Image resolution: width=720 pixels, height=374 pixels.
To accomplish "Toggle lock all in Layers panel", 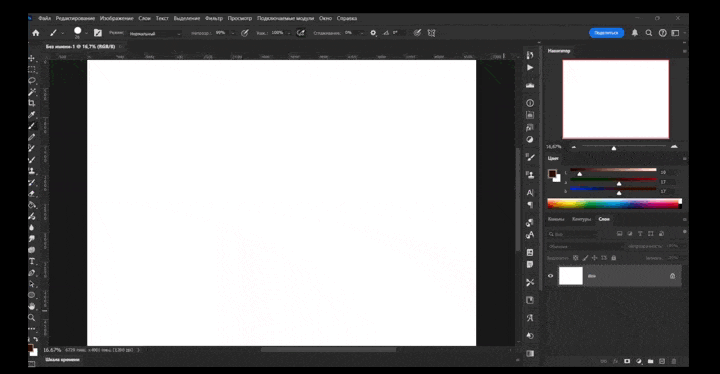I will (613, 258).
